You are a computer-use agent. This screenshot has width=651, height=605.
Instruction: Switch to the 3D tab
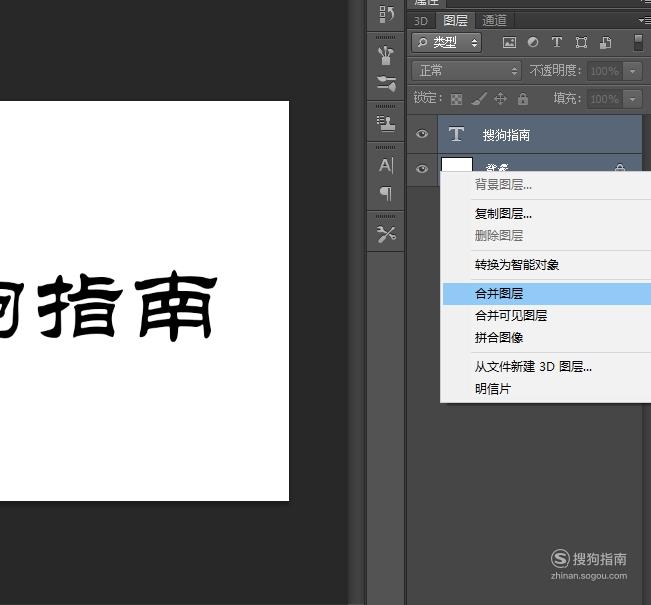421,21
